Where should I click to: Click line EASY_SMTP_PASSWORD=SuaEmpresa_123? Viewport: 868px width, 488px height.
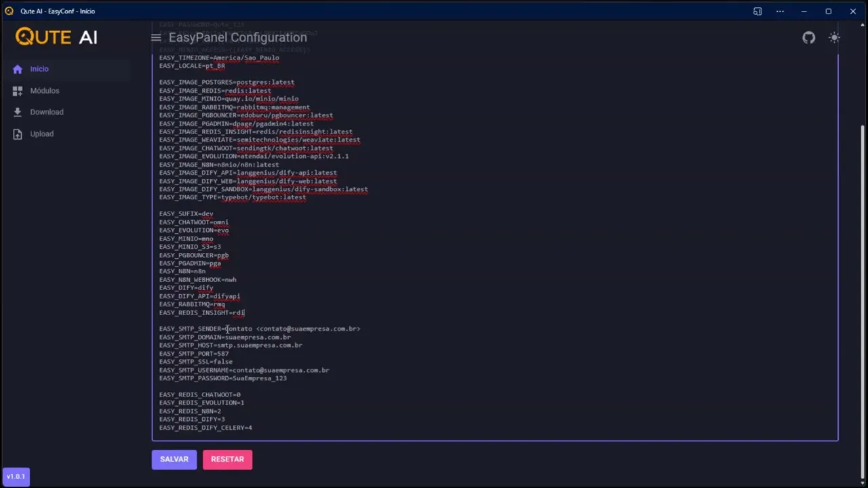223,378
